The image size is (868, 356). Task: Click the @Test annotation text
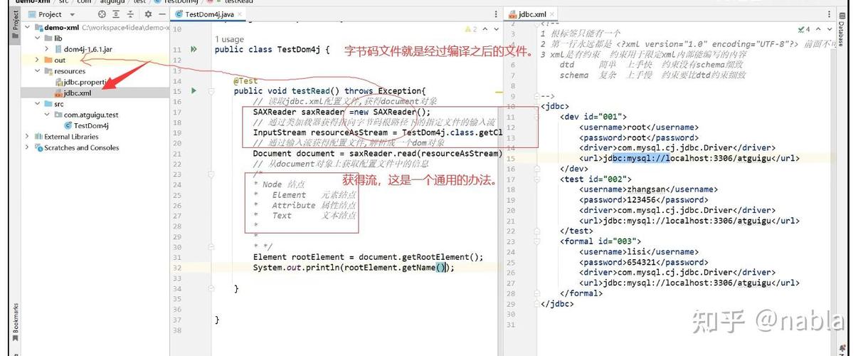245,81
